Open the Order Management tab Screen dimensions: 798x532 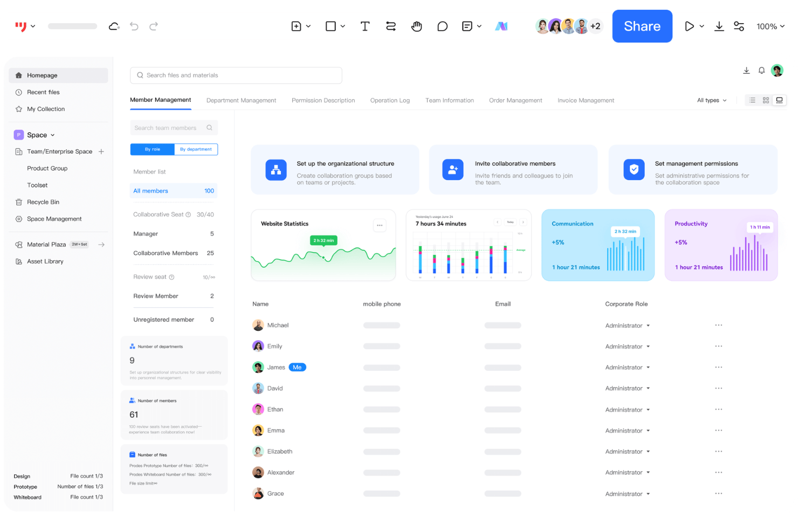pos(515,100)
